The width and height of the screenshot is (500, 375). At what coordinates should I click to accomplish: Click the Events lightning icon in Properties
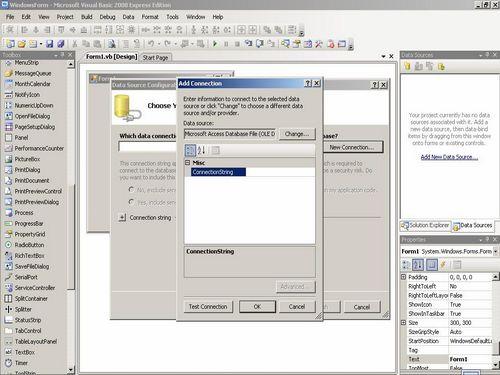(x=443, y=265)
